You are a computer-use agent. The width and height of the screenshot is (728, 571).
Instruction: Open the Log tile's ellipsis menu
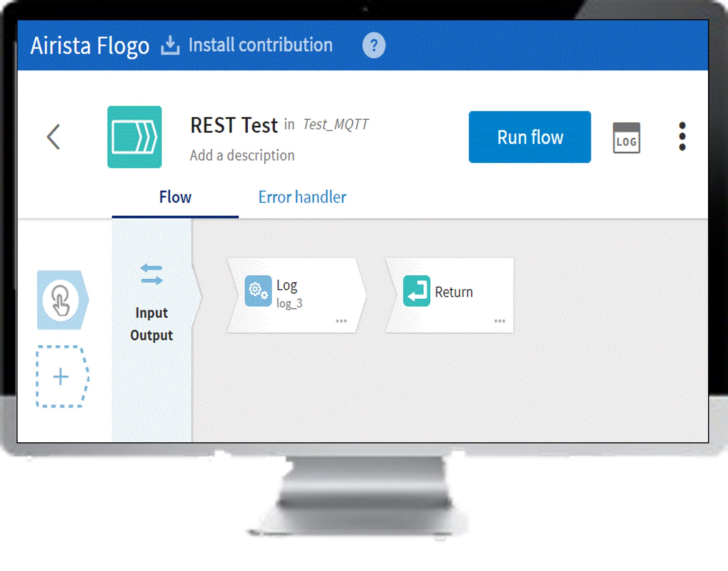341,321
